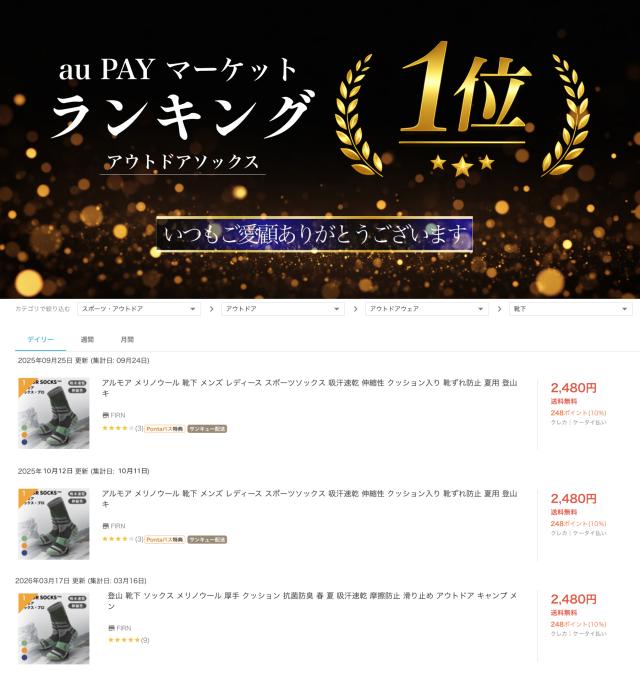The width and height of the screenshot is (640, 684).
Task: Open the 登山 靴下 ソックス メリノウール product title
Action: pyautogui.click(x=312, y=601)
